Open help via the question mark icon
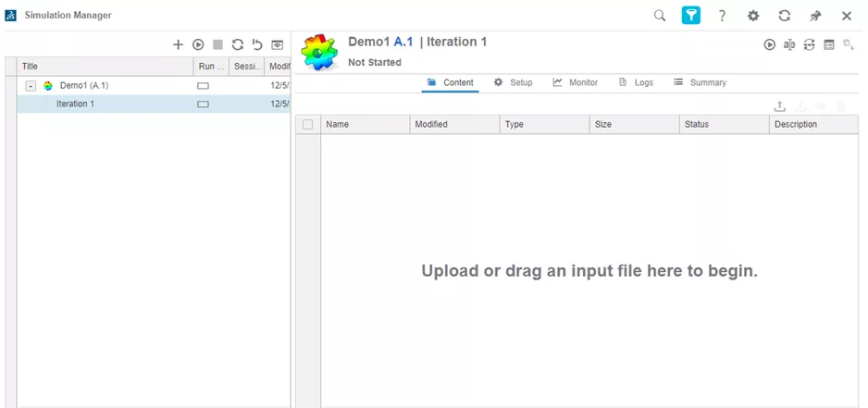The width and height of the screenshot is (868, 408). pos(722,16)
